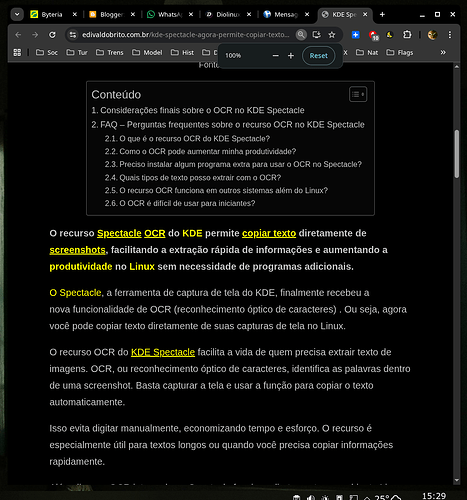This screenshot has width=467, height=500.
Task: Open the Chrome three-dot menu
Action: pos(450,35)
